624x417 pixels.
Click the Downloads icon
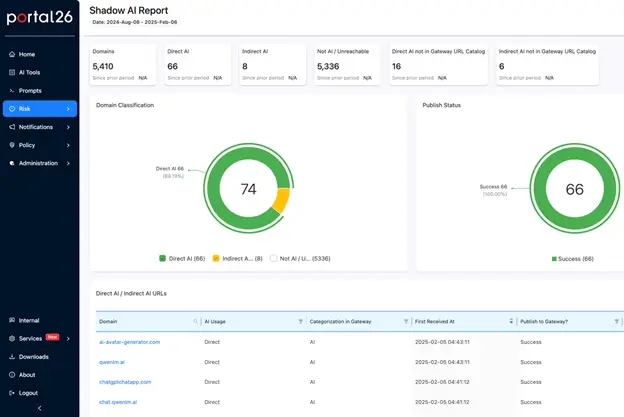12,357
